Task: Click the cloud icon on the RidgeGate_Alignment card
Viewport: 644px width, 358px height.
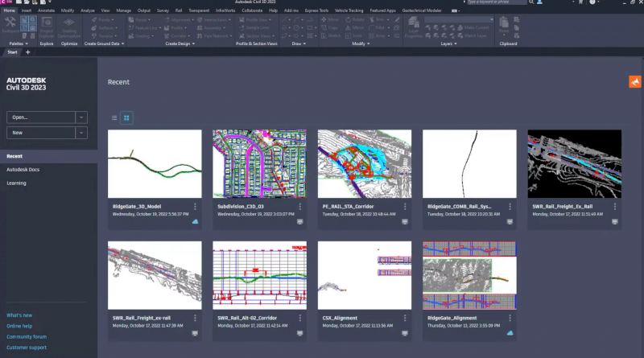Action: [509, 332]
